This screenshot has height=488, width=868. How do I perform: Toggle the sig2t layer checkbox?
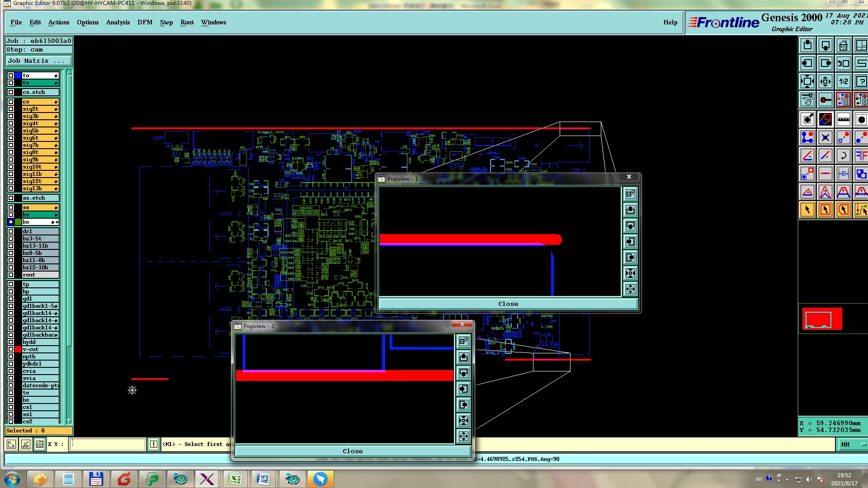coord(11,109)
